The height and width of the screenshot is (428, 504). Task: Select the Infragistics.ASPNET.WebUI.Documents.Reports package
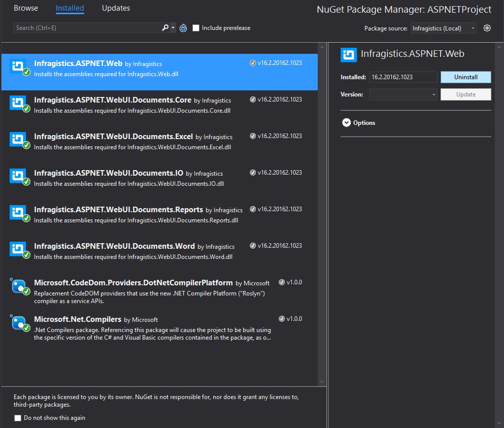pyautogui.click(x=137, y=214)
